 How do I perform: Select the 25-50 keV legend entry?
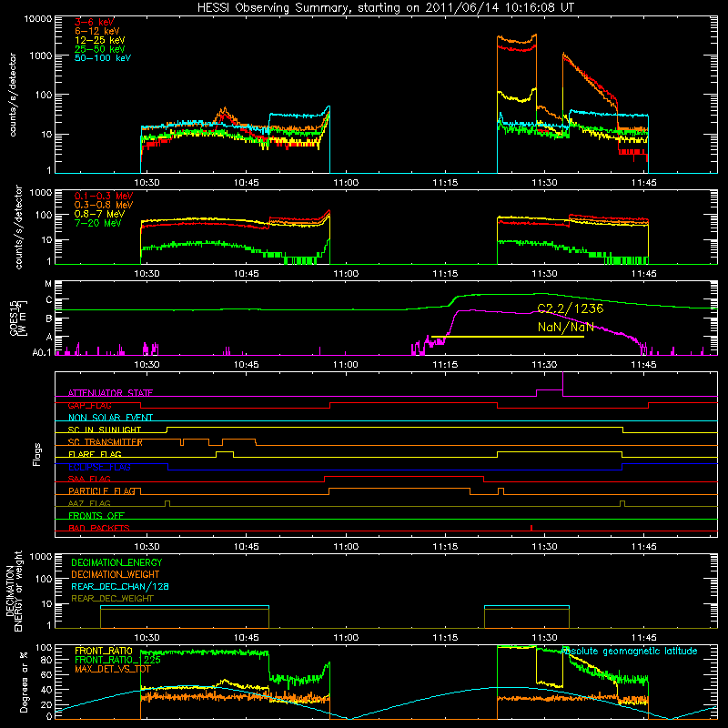click(x=99, y=49)
